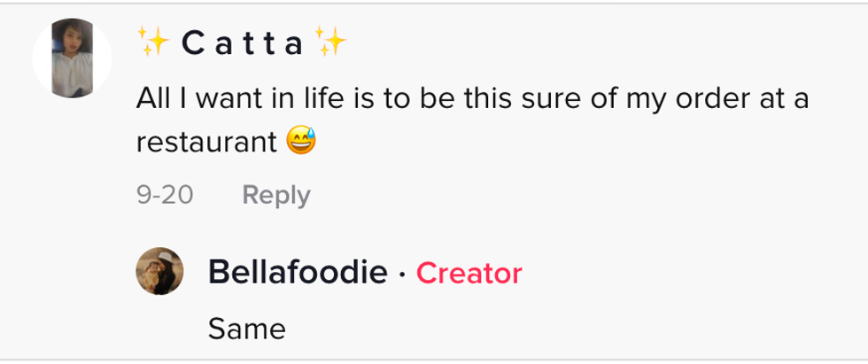
Task: Open Bellafoodie's profile avatar
Action: pos(159,271)
